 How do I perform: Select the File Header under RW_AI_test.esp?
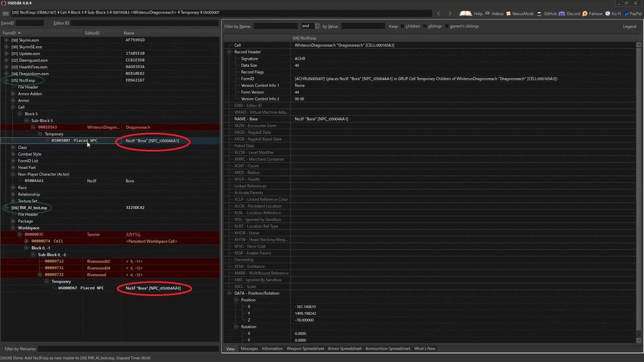[x=28, y=215]
